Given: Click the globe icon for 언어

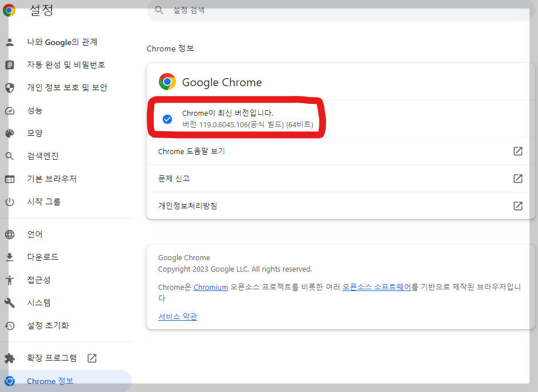Looking at the screenshot, I should [10, 235].
